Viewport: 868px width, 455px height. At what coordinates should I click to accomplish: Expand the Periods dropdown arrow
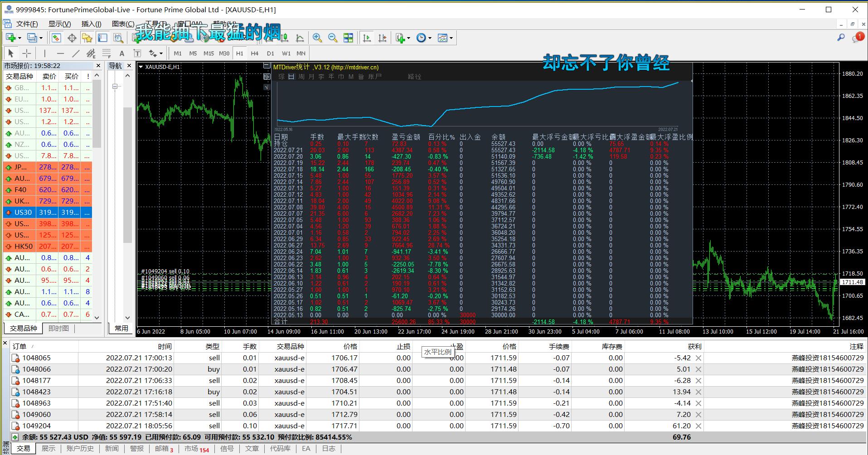pyautogui.click(x=430, y=38)
